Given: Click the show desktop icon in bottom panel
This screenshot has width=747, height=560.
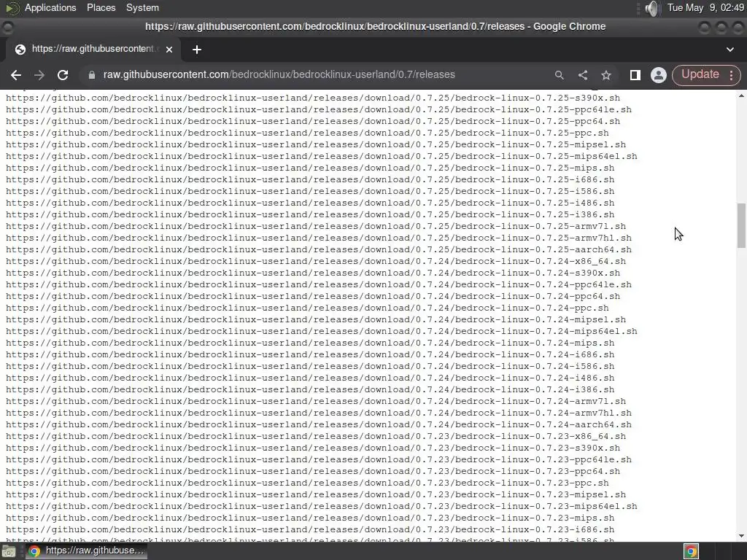Looking at the screenshot, I should [9, 551].
